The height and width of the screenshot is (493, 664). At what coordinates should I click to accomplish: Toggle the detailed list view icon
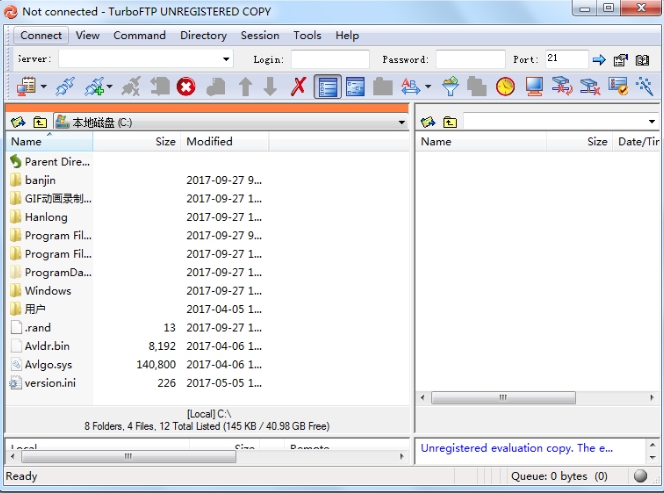tap(328, 87)
